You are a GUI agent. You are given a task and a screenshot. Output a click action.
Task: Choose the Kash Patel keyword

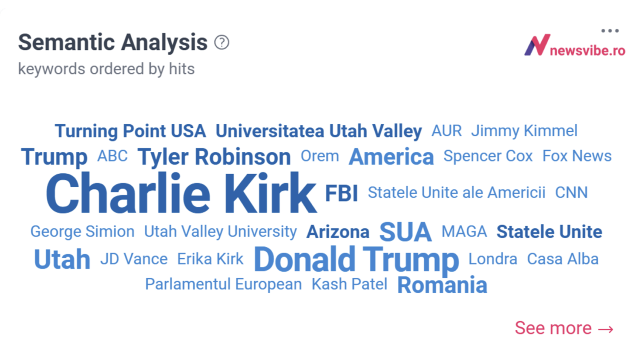(350, 284)
